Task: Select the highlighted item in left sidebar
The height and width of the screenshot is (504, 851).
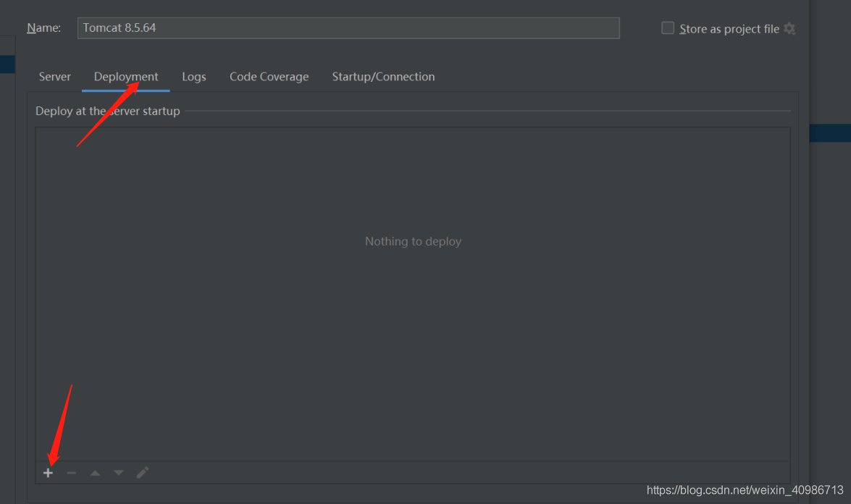Action: 7,64
